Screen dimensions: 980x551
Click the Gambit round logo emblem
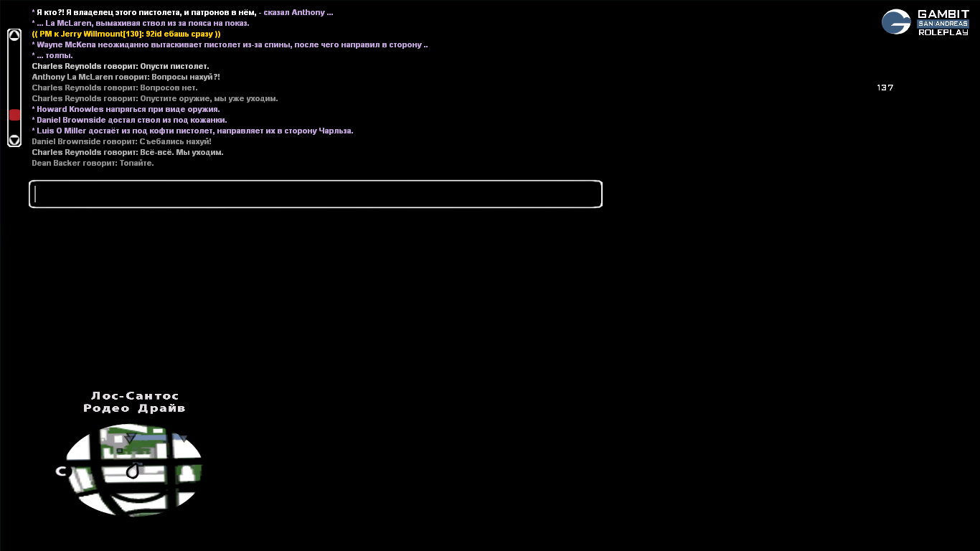(895, 22)
